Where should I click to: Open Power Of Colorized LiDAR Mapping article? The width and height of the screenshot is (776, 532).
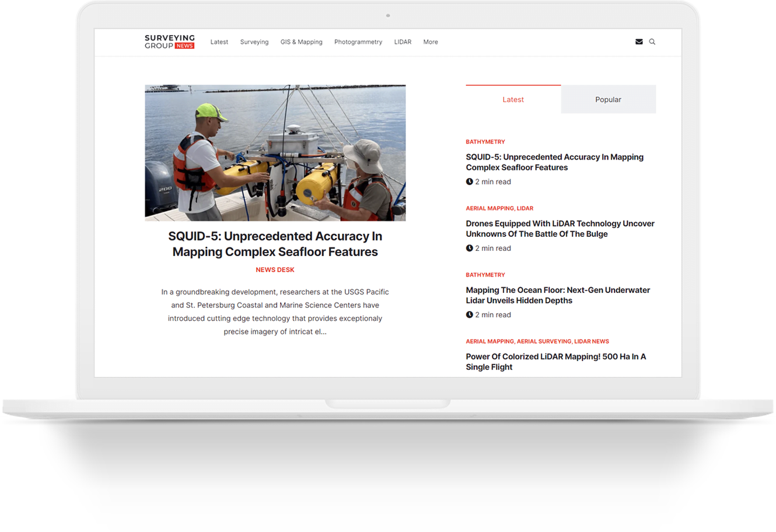click(x=555, y=362)
